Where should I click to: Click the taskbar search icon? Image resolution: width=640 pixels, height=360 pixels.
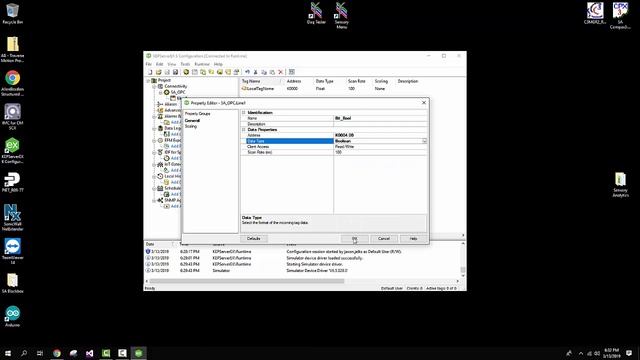click(x=24, y=353)
